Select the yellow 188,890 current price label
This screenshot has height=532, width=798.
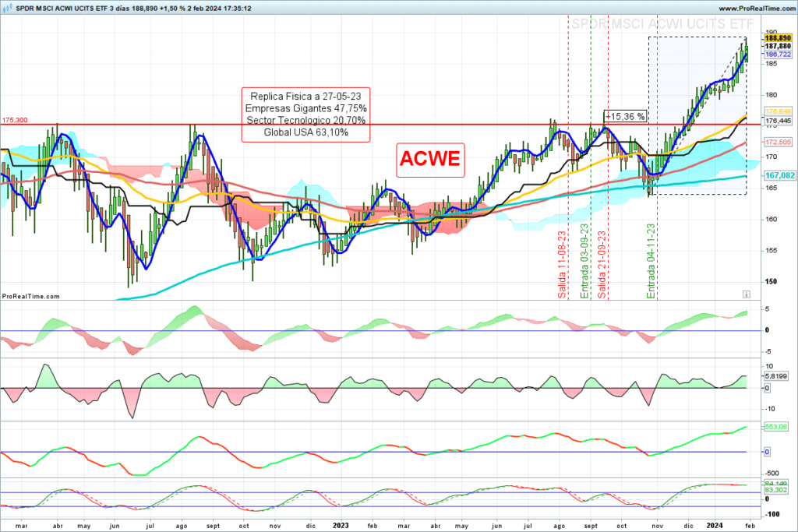click(x=778, y=38)
